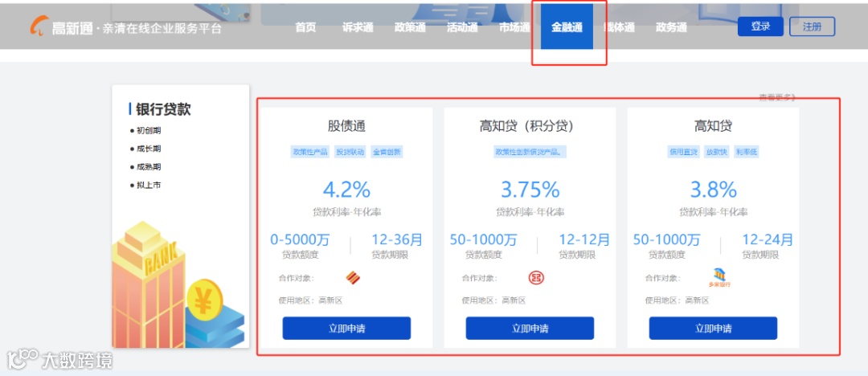
Task: Click the bank building illustration
Action: [148, 284]
